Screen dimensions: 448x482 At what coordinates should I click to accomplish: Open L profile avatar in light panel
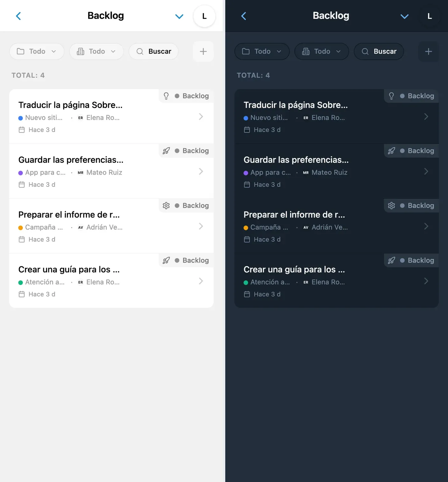[x=204, y=16]
